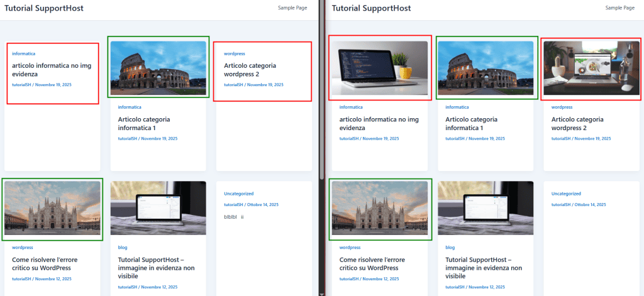Image resolution: width=644 pixels, height=296 pixels.
Task: Click meta line under 'wordpress 2', right pane
Action: tap(581, 138)
